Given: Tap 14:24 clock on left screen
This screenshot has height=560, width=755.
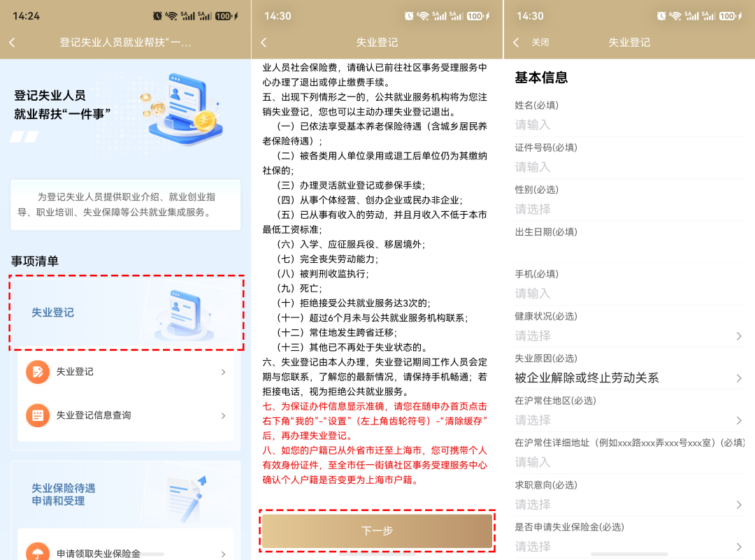Looking at the screenshot, I should click(26, 16).
